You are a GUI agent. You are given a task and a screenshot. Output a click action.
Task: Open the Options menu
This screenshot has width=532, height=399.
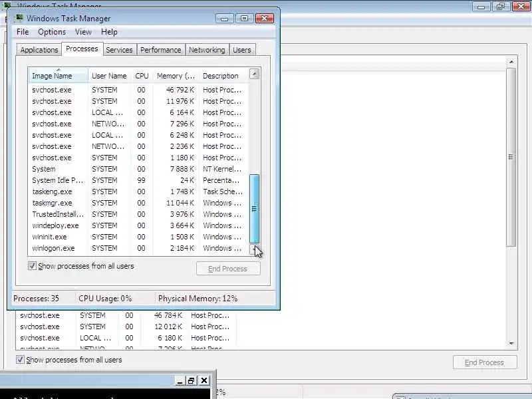(x=52, y=32)
